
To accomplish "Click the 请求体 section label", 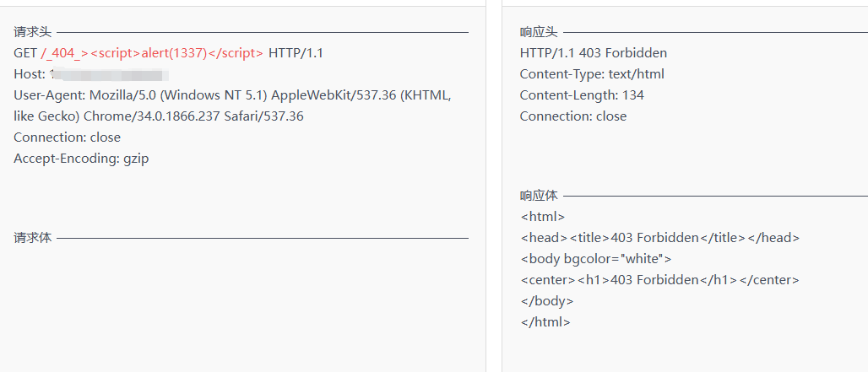I will [32, 238].
